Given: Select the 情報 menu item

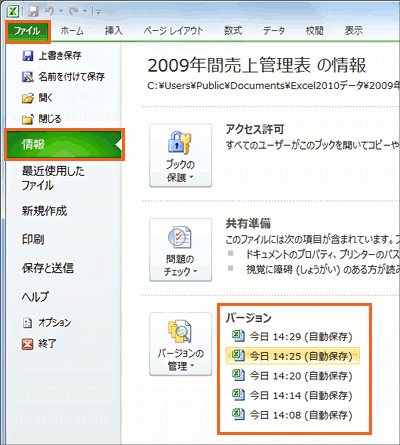Looking at the screenshot, I should pos(64,144).
